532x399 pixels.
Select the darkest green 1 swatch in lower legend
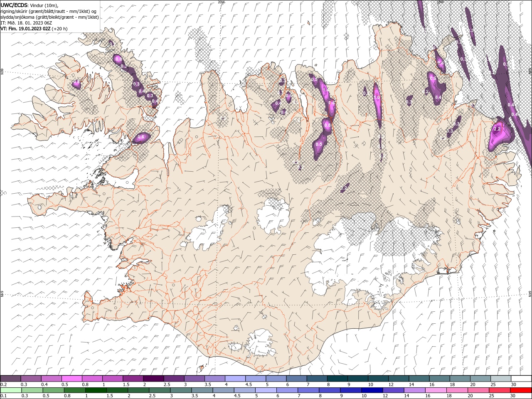[96, 390]
